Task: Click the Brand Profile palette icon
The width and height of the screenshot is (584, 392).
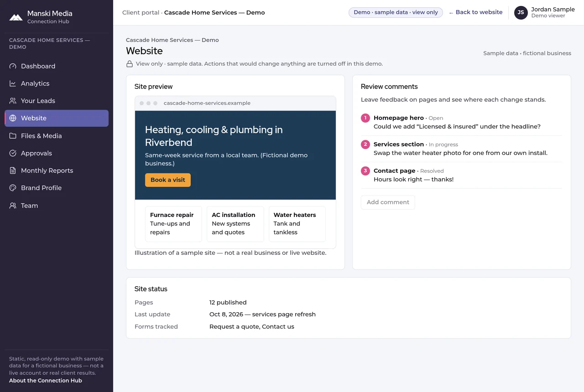Action: [x=13, y=188]
